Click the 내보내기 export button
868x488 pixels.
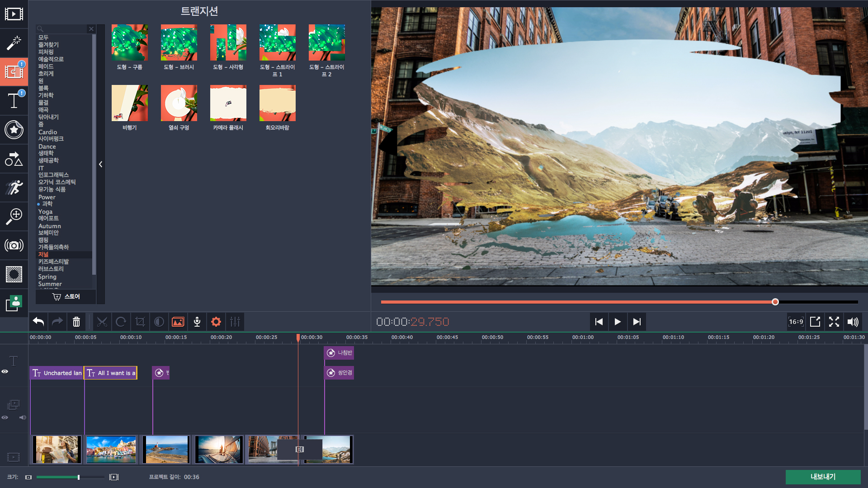click(x=822, y=477)
